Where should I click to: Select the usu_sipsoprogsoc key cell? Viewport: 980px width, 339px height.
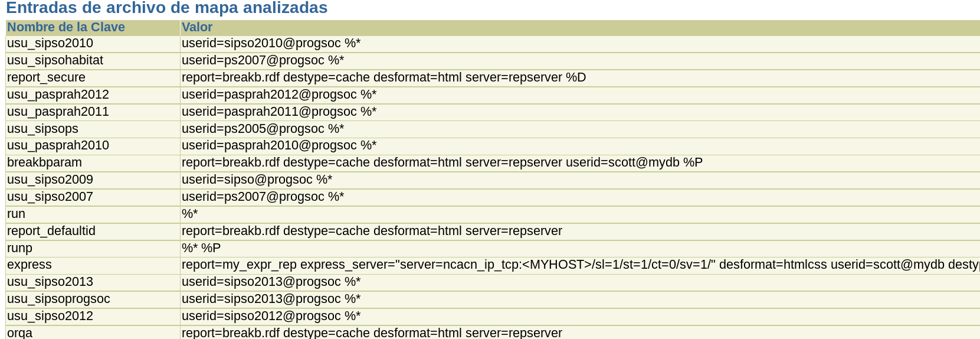coord(58,299)
